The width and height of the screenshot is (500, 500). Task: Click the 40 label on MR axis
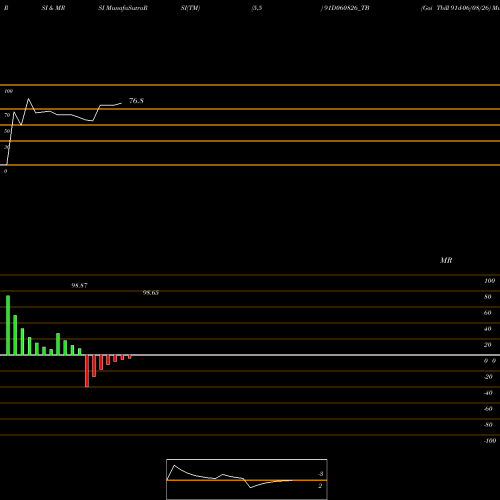pos(488,329)
